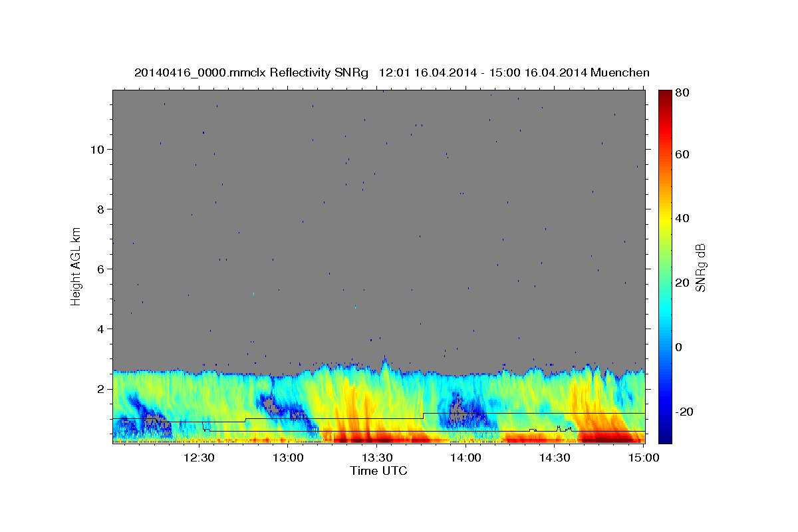Screen dimensions: 798x532
Task: Click the colorbar value '-20'
Action: click(685, 412)
